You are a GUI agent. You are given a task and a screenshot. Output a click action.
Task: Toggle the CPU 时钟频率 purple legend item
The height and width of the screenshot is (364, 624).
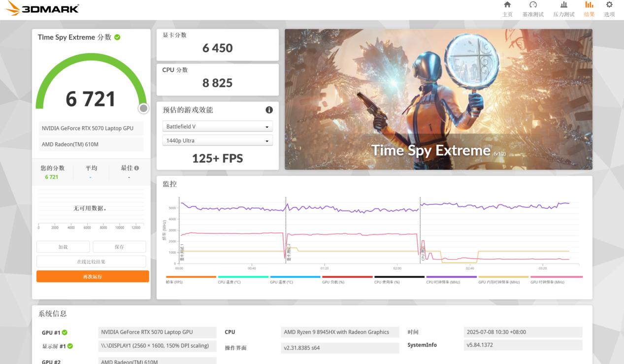click(452, 279)
